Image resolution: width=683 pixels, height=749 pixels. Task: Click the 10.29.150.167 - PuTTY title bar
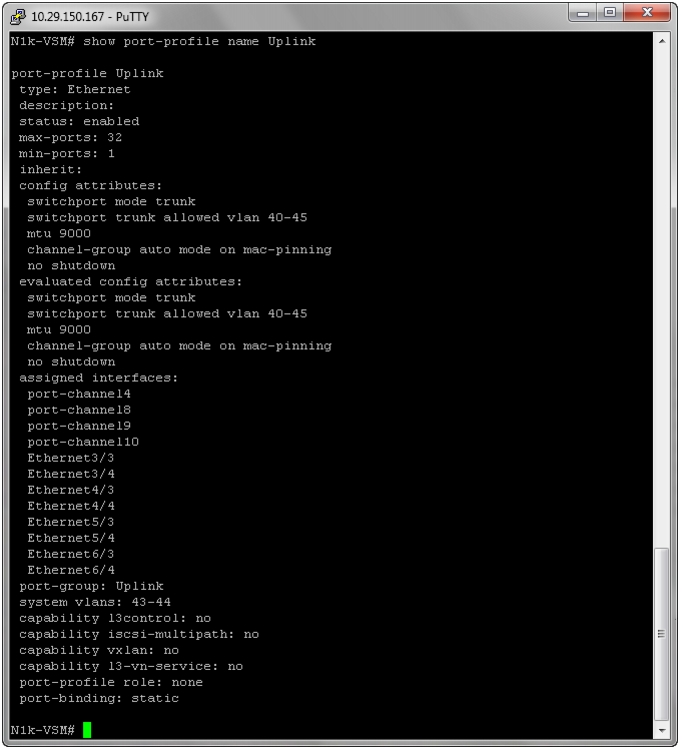[x=287, y=16]
